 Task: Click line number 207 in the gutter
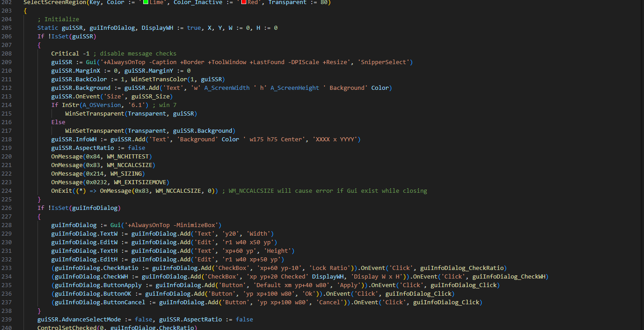[6, 45]
